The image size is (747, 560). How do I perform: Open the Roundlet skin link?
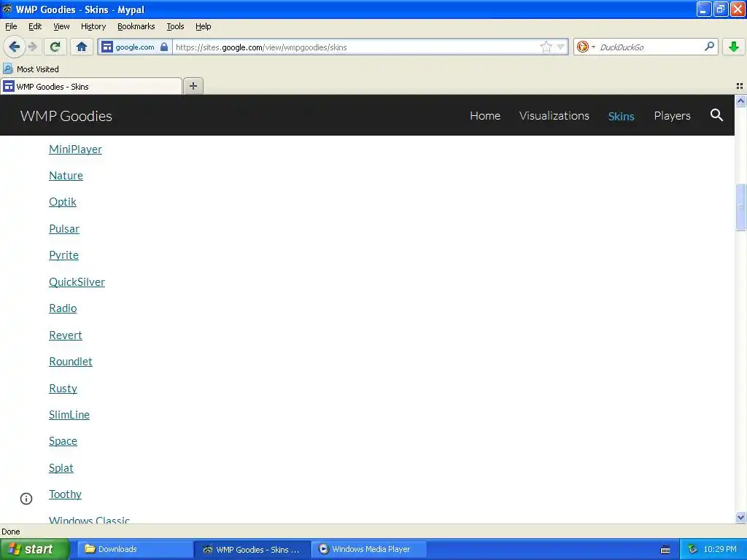pos(71,362)
